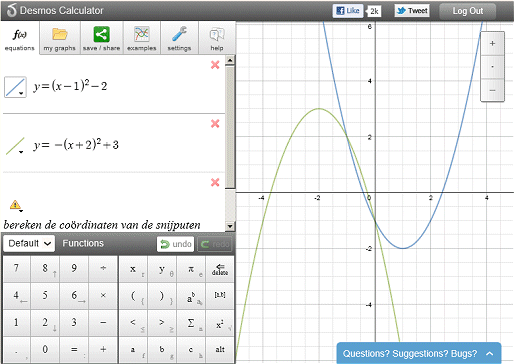Click the Log Out button
Image resolution: width=514 pixels, height=364 pixels.
468,11
